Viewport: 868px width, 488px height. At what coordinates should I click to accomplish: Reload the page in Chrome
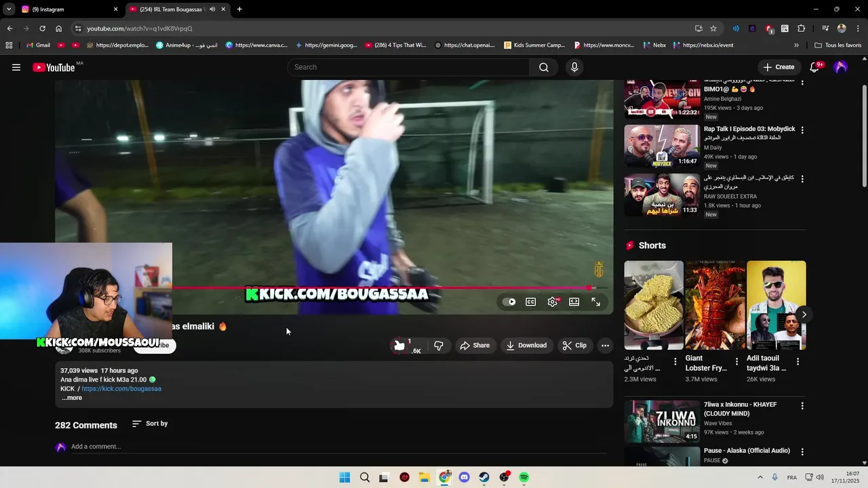click(42, 28)
